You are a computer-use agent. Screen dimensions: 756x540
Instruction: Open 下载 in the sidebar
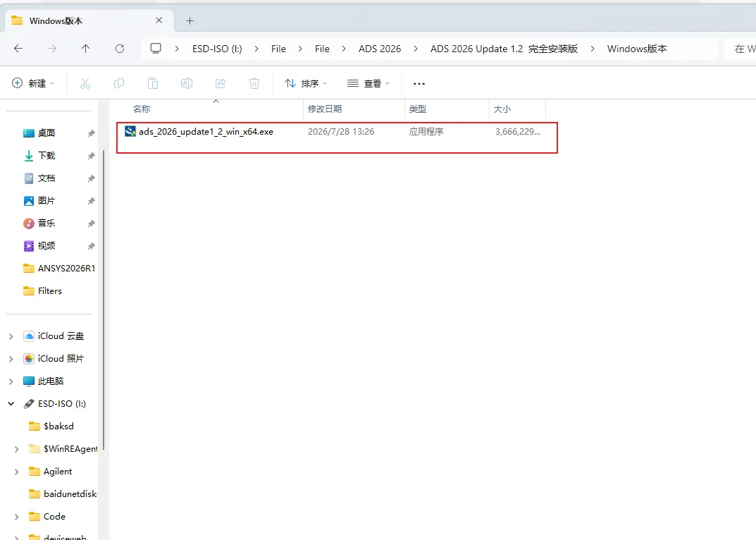click(x=47, y=155)
